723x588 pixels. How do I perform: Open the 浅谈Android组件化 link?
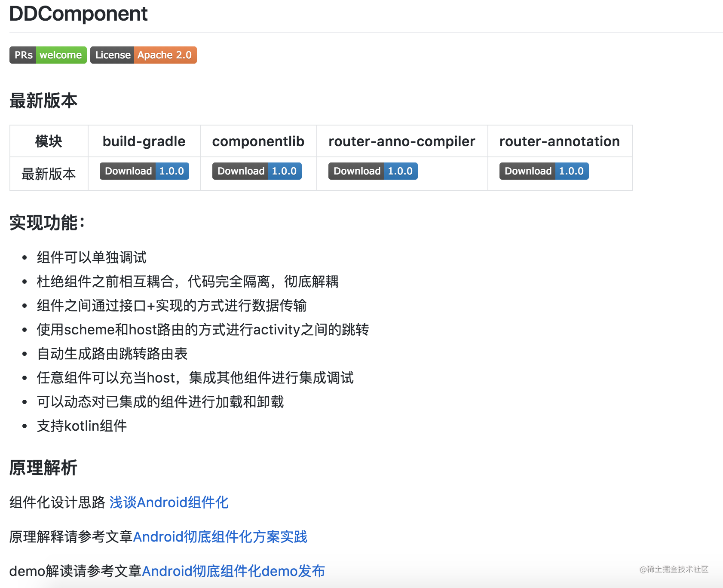click(x=169, y=502)
